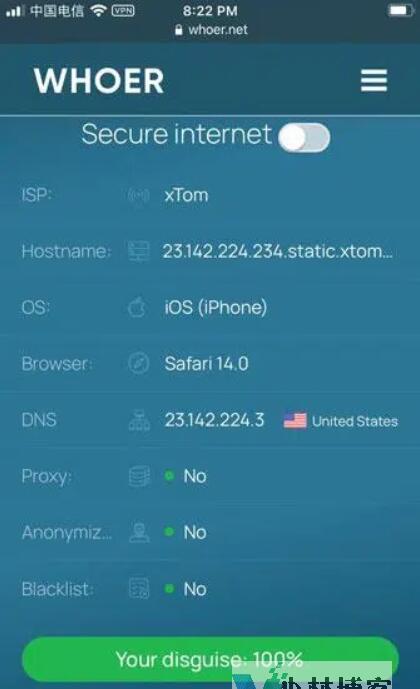Click the Apple OS icon
420x689 pixels.
(x=137, y=307)
